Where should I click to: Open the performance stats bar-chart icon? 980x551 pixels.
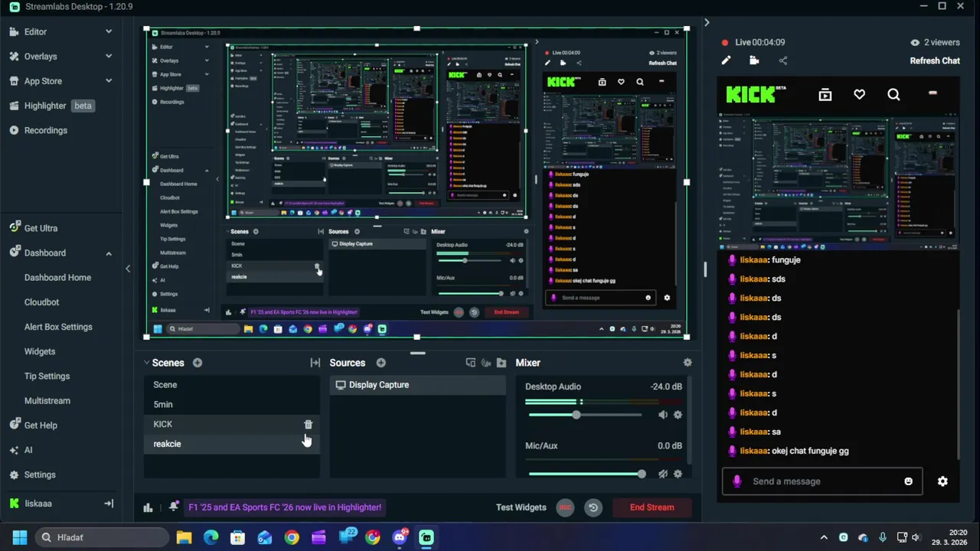(x=148, y=507)
